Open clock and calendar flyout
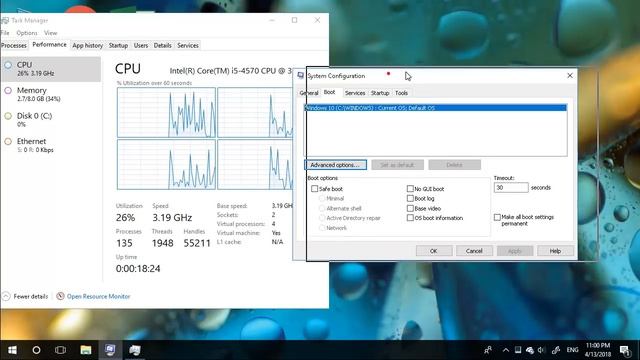 click(598, 350)
